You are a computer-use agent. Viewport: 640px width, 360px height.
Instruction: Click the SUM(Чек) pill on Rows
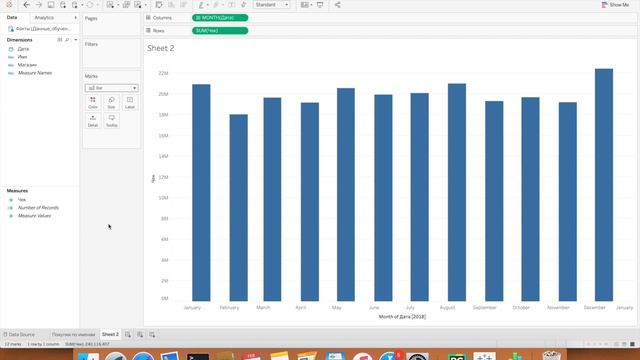tap(220, 31)
